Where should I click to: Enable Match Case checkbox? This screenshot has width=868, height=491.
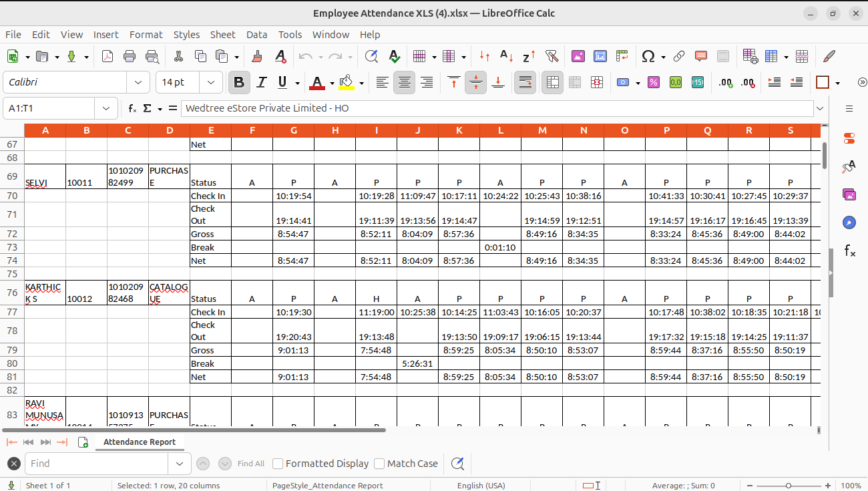coord(379,464)
